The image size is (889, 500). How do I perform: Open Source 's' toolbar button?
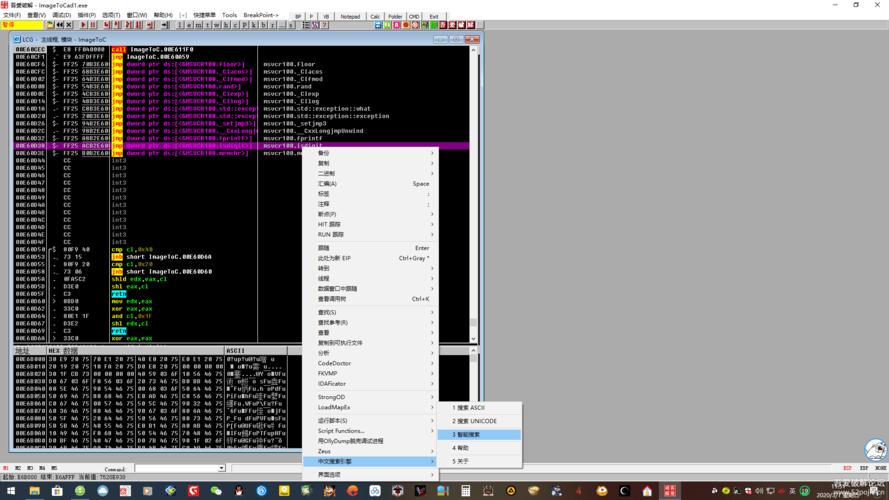[291, 25]
